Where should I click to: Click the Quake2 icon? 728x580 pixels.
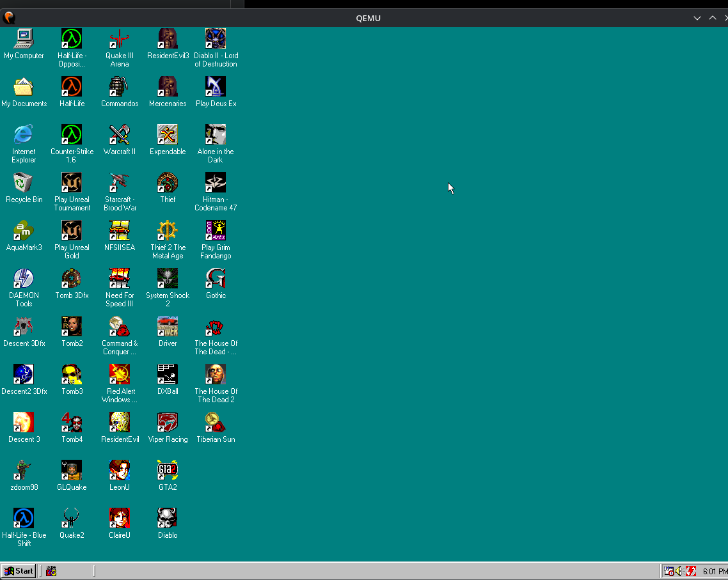pos(72,518)
